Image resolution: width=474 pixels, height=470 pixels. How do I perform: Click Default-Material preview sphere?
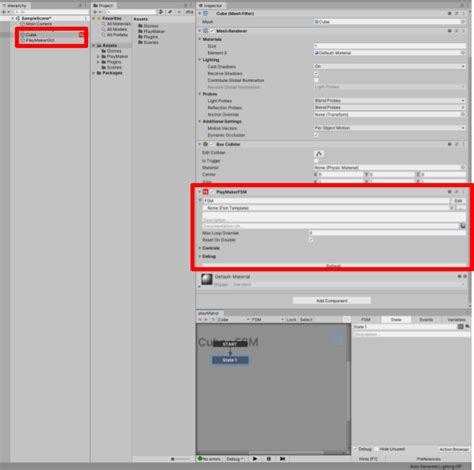207,279
